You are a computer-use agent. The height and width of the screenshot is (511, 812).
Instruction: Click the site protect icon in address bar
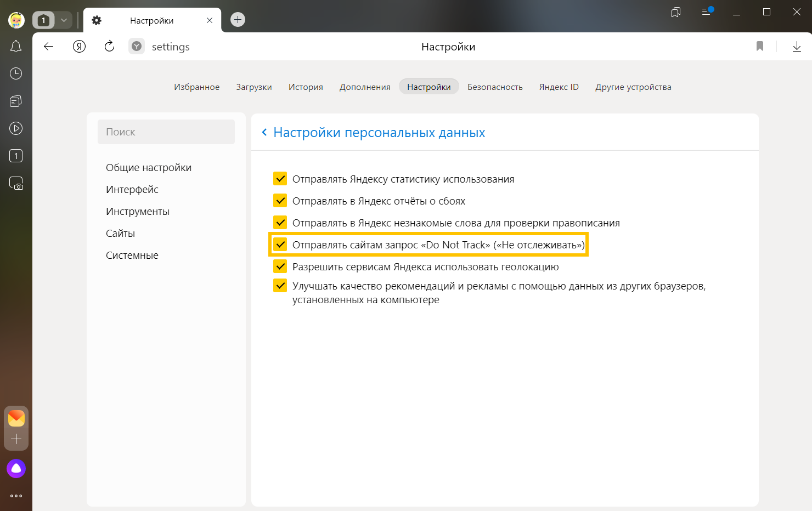click(137, 47)
